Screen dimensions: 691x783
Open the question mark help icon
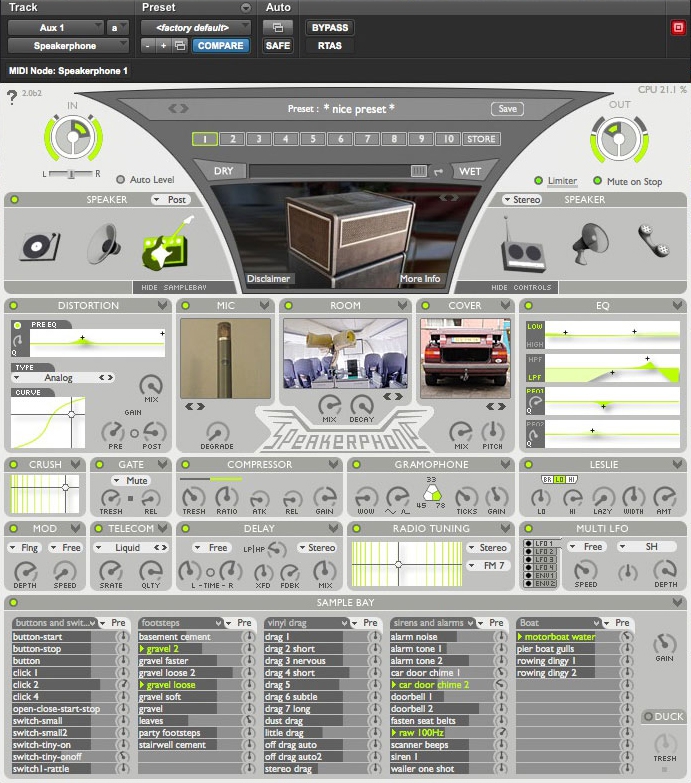click(x=12, y=96)
